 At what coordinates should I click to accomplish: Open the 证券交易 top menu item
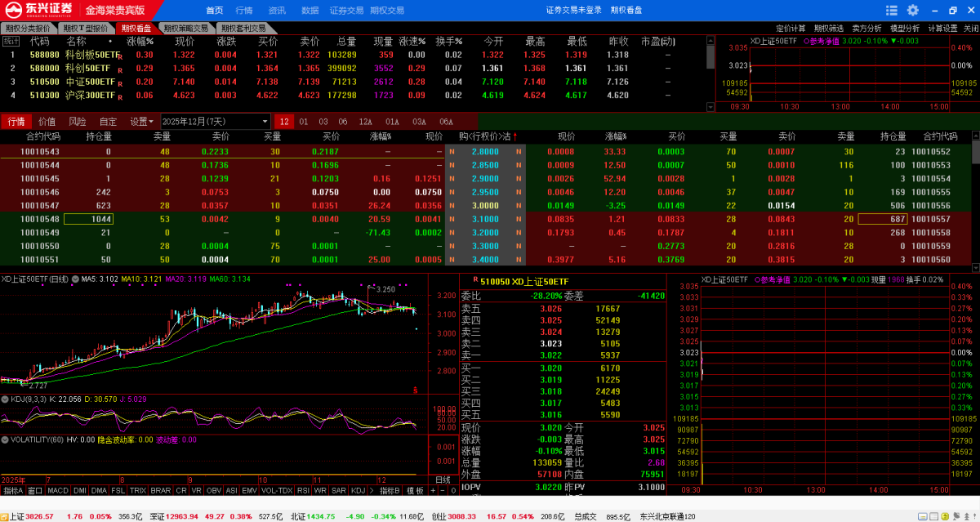click(345, 11)
